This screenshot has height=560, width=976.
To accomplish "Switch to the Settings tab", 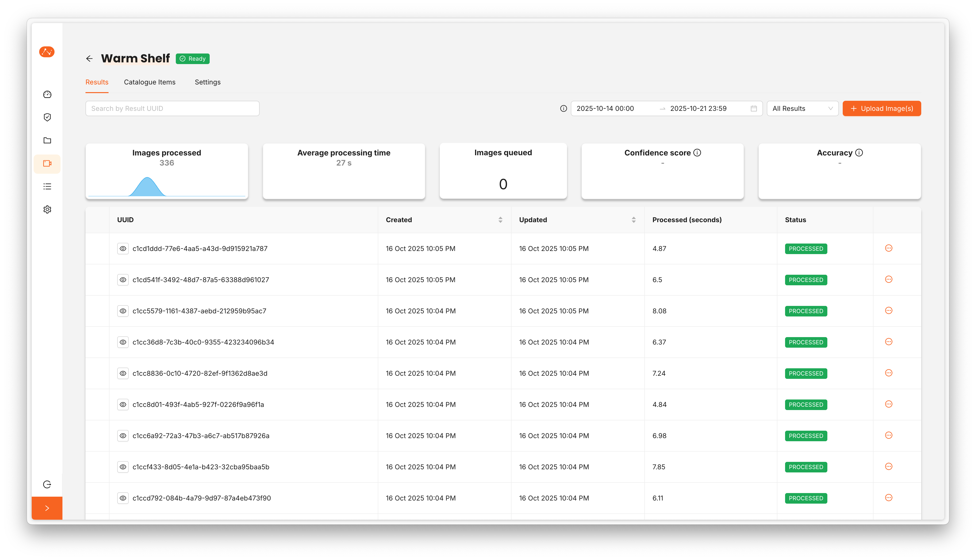I will (x=207, y=82).
